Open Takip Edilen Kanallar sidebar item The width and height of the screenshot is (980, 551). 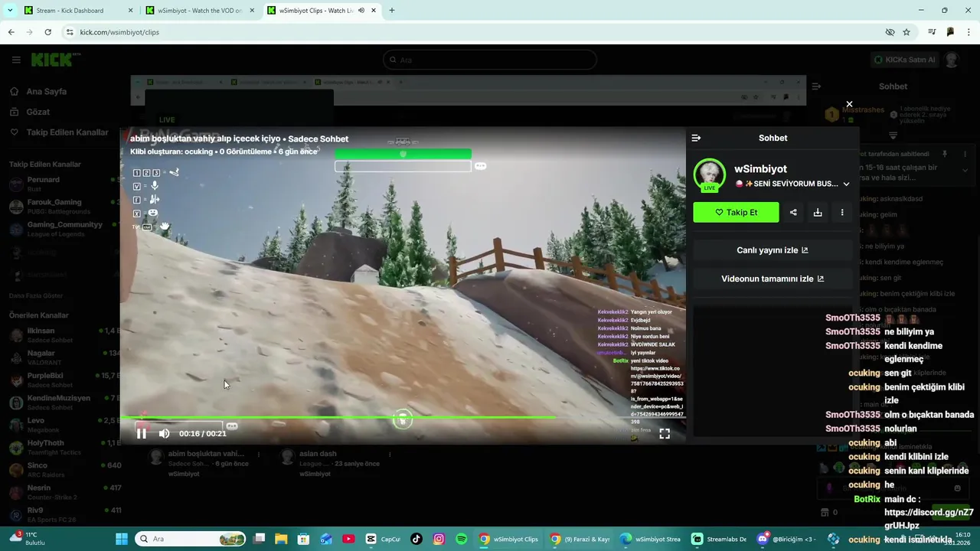click(67, 132)
